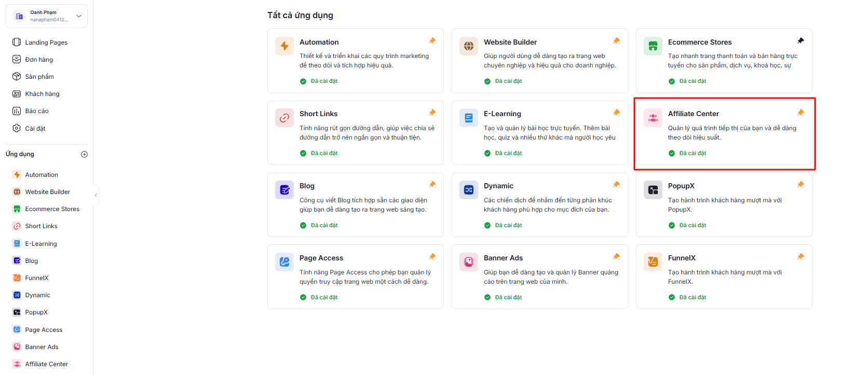Open Landing Pages in the sidebar

point(46,43)
